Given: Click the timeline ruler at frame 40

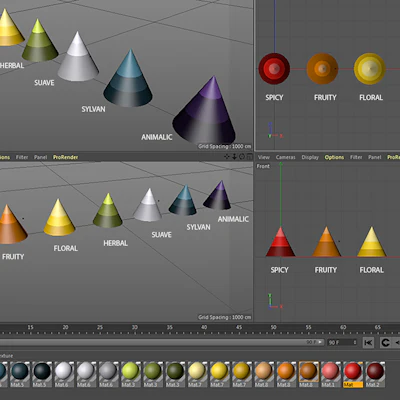Looking at the screenshot, I should [x=204, y=328].
